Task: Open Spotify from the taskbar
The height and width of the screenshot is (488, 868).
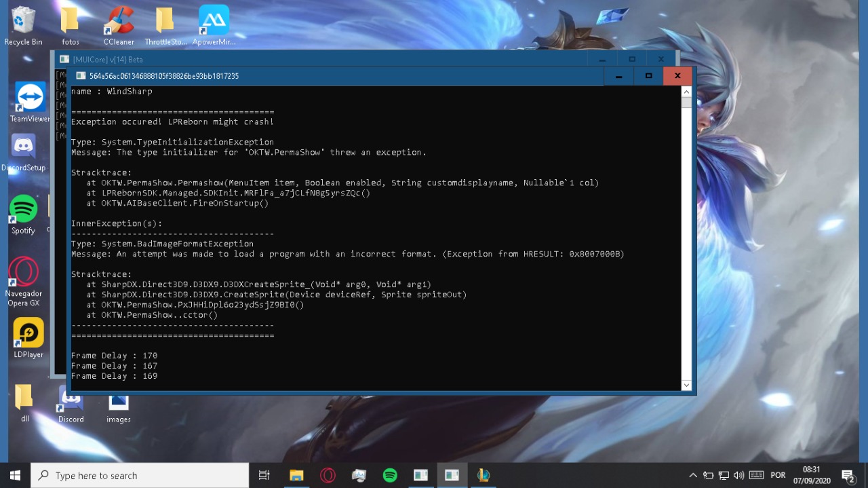Action: [x=390, y=475]
